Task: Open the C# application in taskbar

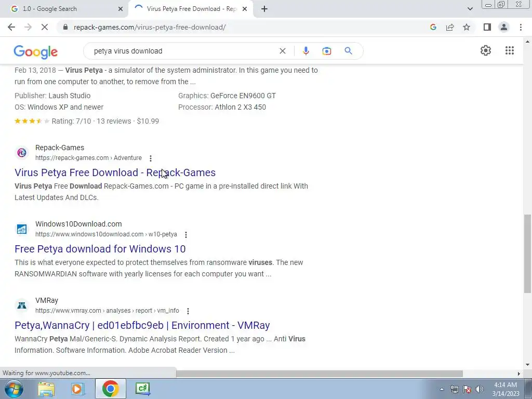Action: tap(142, 389)
